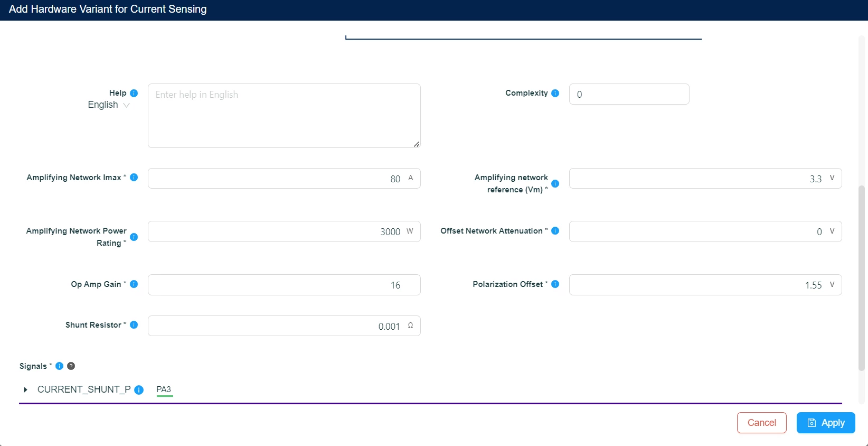Expand the CURRENT_SHUNT_P signal row
The width and height of the screenshot is (868, 446).
click(x=25, y=389)
